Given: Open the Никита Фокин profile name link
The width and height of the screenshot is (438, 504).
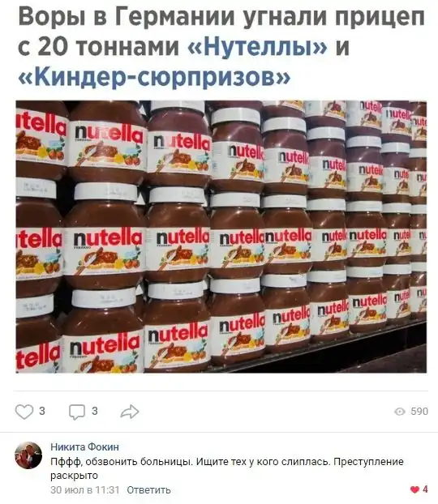Looking at the screenshot, I should click(x=84, y=446).
